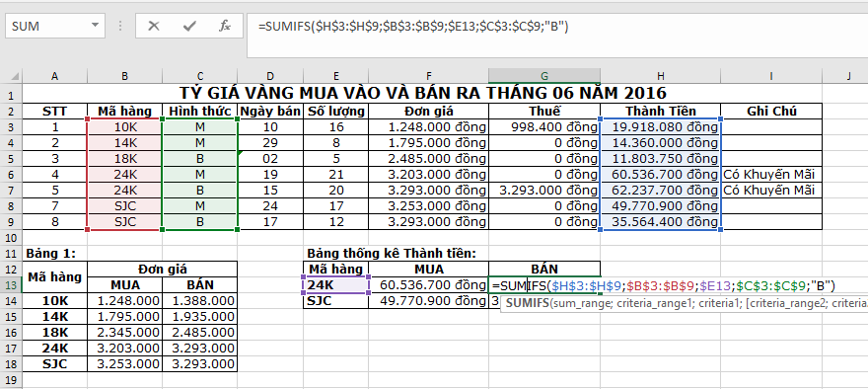Select the cell '60.536.700 đồng' under MUA

[428, 285]
